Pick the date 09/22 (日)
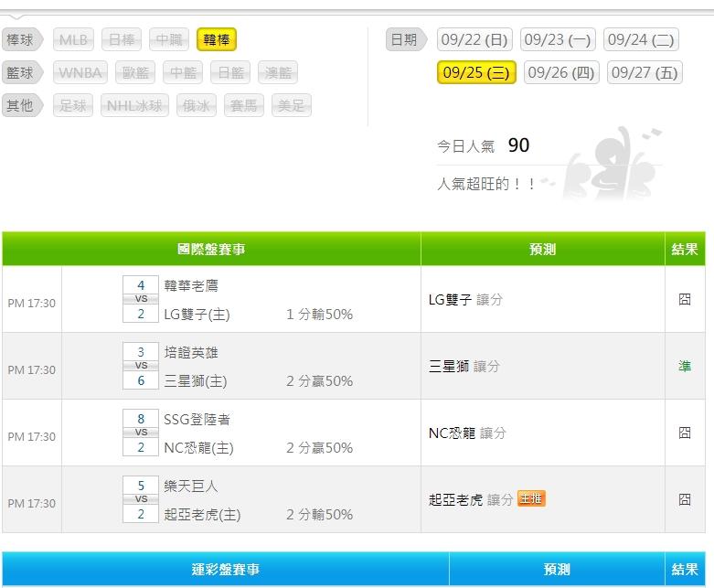Screen dimensions: 714x588 tap(474, 39)
